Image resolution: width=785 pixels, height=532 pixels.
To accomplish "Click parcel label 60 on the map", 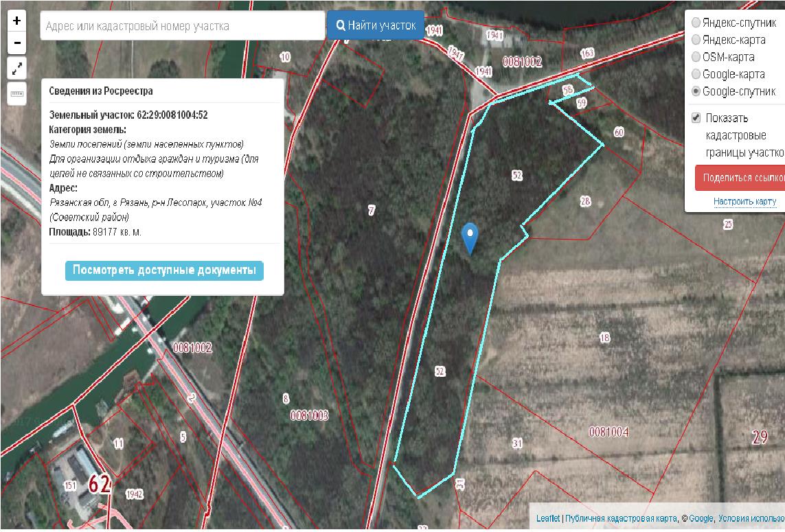I will (619, 132).
